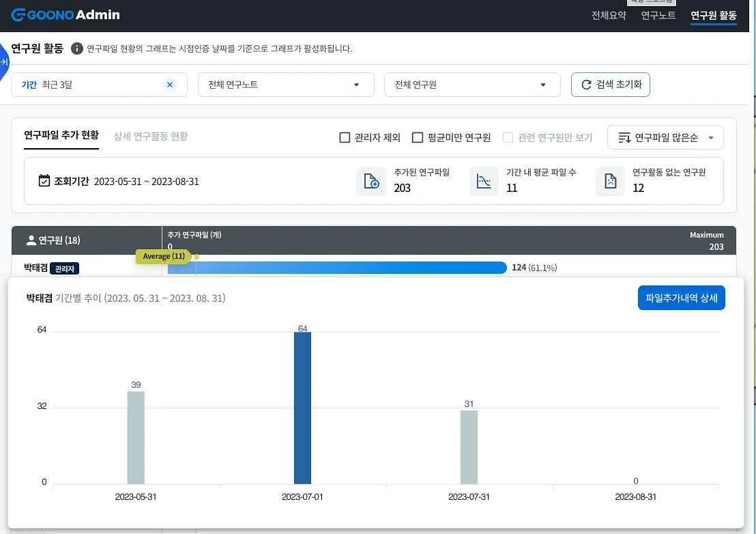Enable the 평균미만 연구원 checkbox
This screenshot has width=756, height=534.
point(418,138)
